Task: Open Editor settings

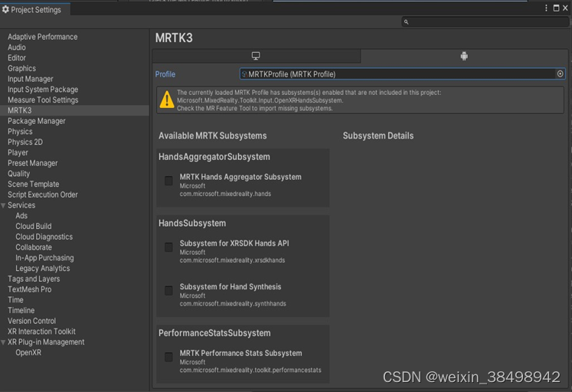Action: point(17,58)
